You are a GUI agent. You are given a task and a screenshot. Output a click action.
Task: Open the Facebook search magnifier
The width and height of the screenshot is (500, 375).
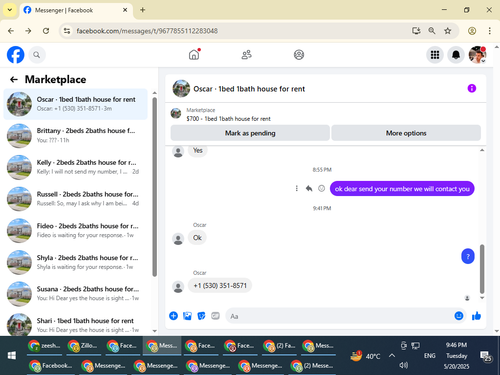click(x=37, y=55)
